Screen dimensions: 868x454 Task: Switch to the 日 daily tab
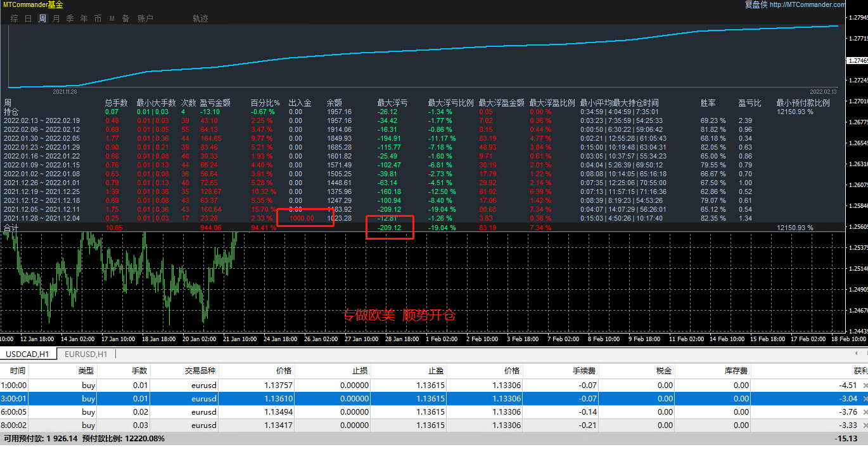28,18
